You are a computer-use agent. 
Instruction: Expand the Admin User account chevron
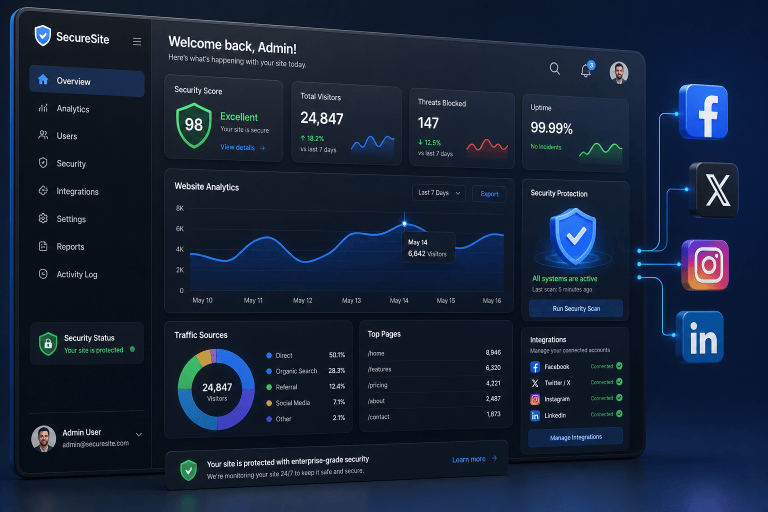(x=139, y=434)
